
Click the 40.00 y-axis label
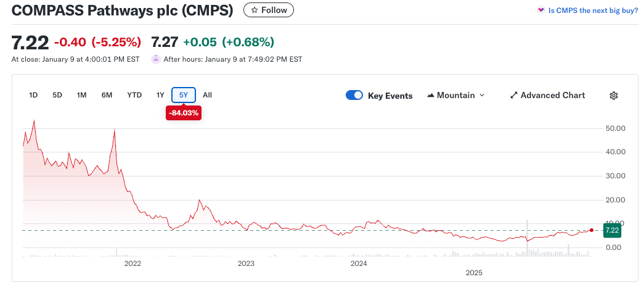point(615,152)
